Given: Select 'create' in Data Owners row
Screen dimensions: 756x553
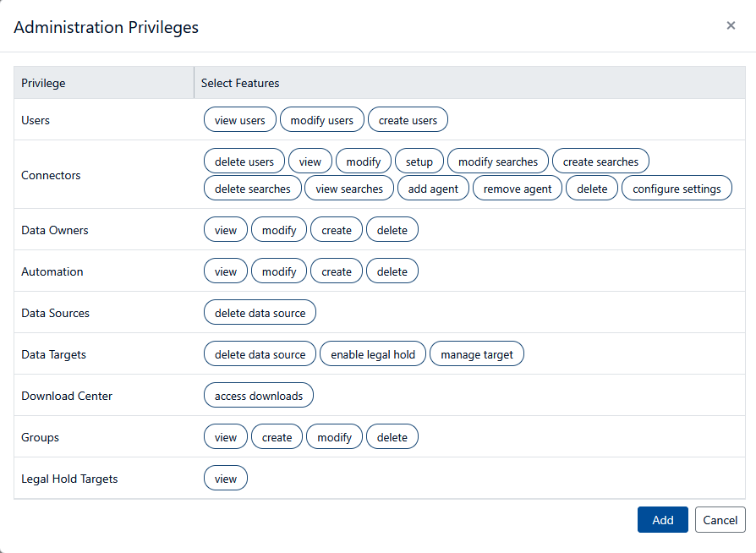Looking at the screenshot, I should point(337,230).
